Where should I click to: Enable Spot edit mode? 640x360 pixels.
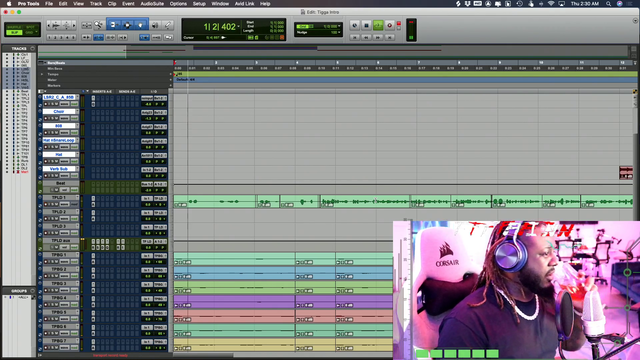[x=30, y=27]
